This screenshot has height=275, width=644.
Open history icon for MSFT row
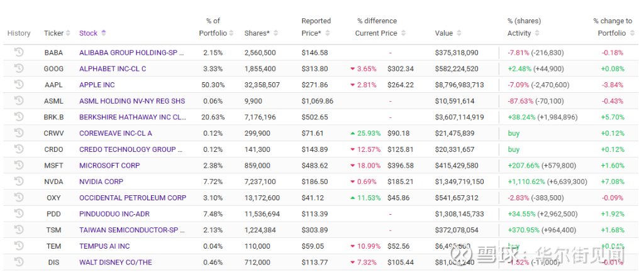pos(19,165)
